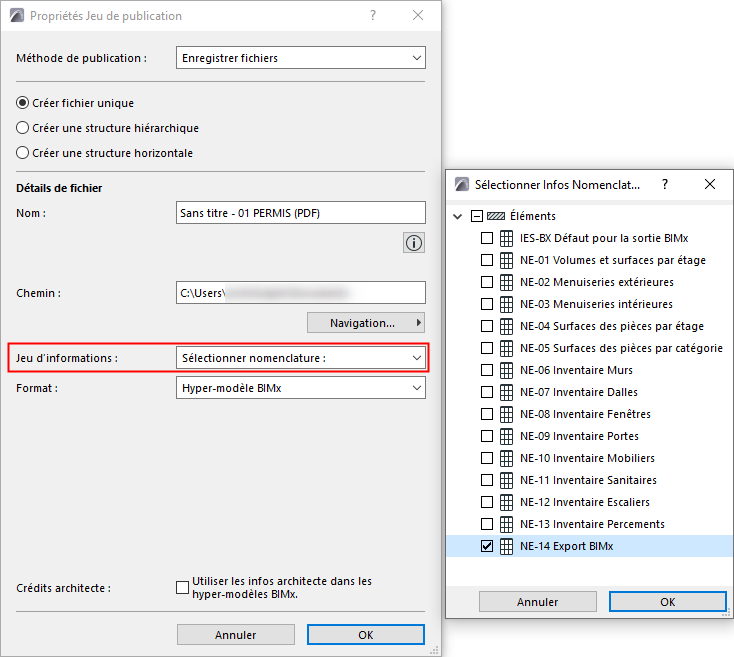734x657 pixels.
Task: Click the grid icon of NE-12 Inventaire Escaliers
Action: tap(506, 502)
